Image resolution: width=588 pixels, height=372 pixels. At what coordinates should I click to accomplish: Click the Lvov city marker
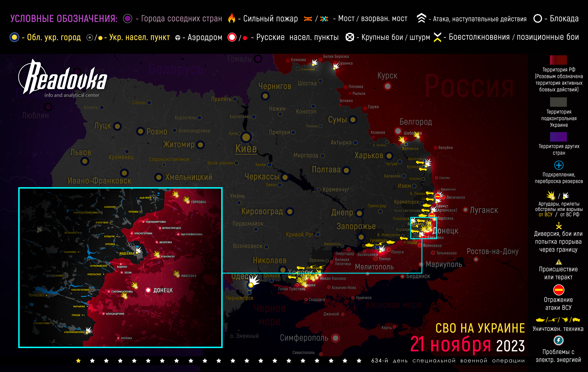tap(85, 161)
